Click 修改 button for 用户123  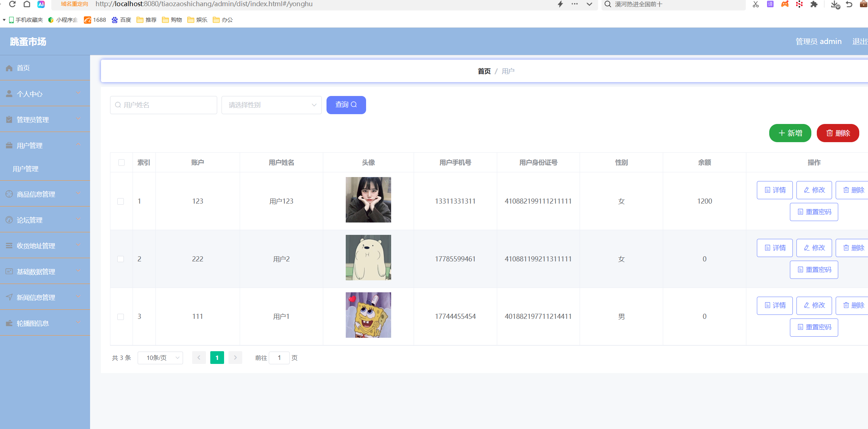point(814,190)
